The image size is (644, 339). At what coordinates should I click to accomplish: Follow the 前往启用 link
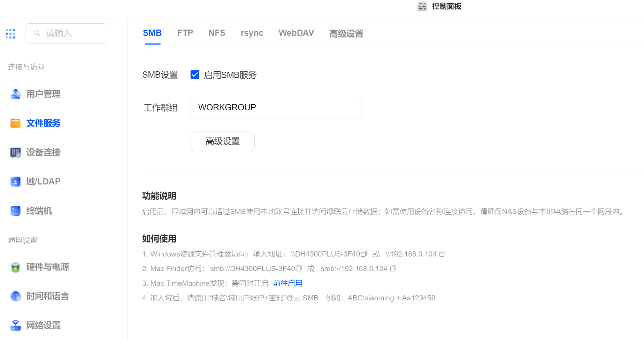(x=287, y=283)
